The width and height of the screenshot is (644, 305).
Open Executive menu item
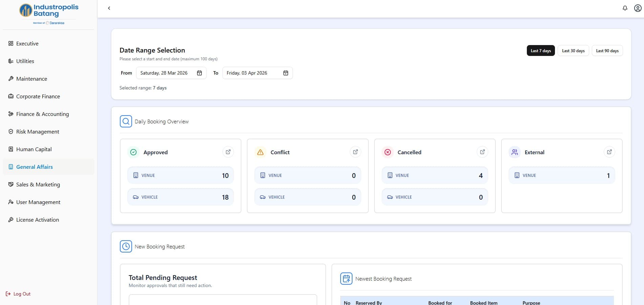pos(48,43)
